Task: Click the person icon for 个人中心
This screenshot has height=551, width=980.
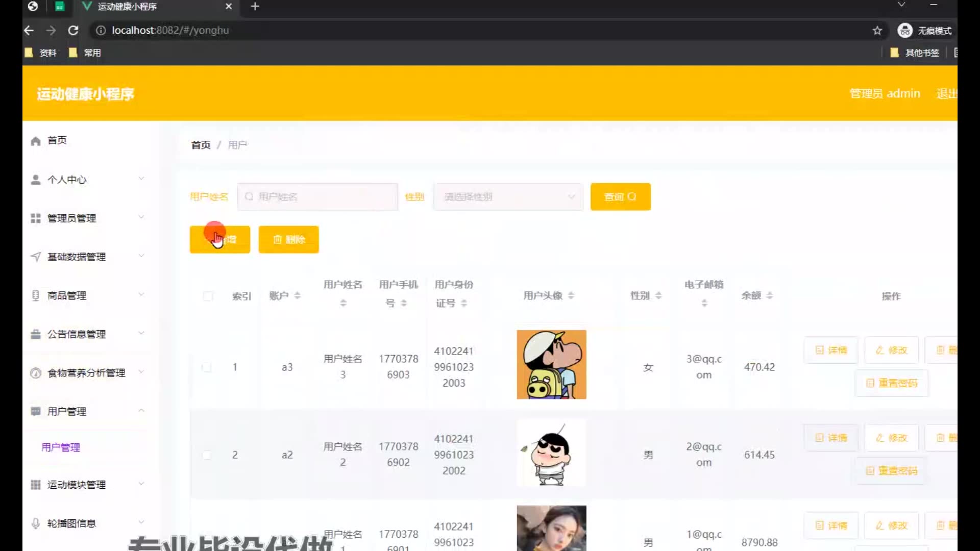Action: (35, 180)
